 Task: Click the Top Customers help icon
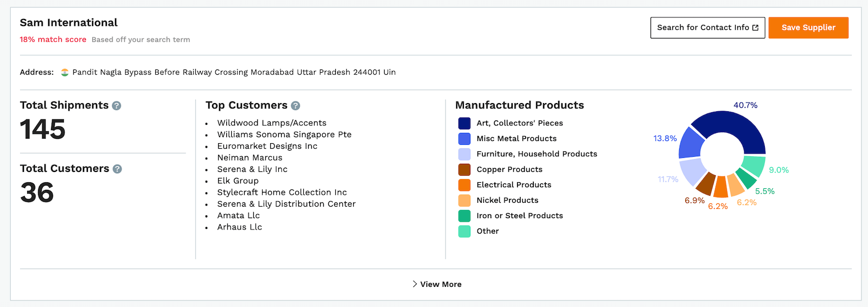click(296, 106)
